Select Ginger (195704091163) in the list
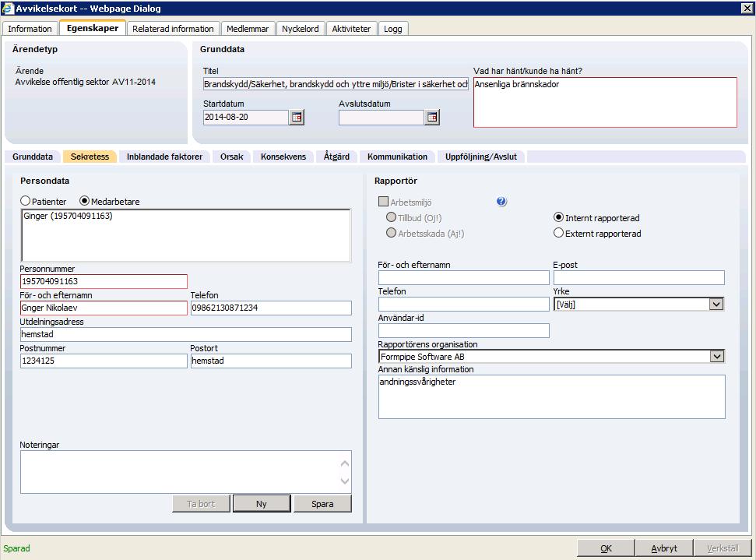This screenshot has width=756, height=560. click(68, 216)
